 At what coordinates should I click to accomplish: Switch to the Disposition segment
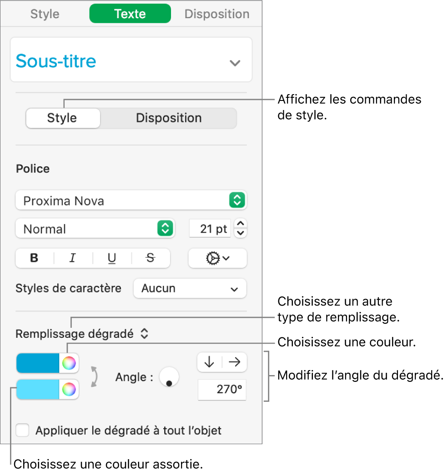[169, 118]
